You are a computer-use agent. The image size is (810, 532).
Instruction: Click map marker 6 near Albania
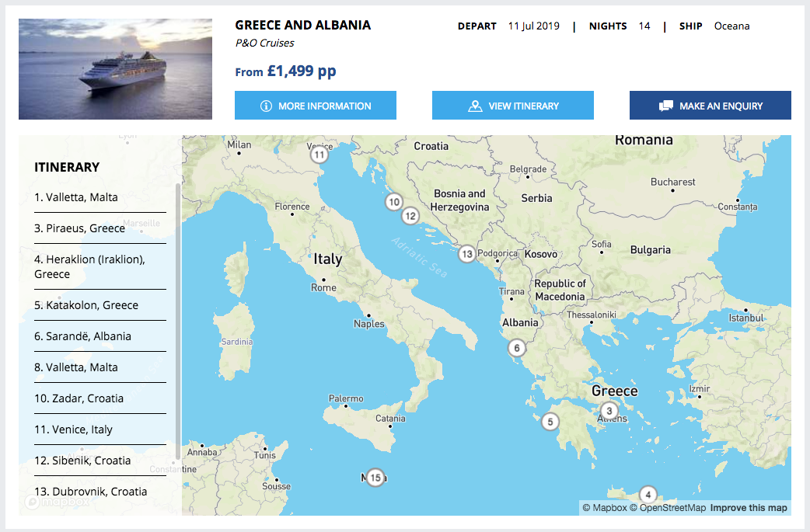point(517,348)
